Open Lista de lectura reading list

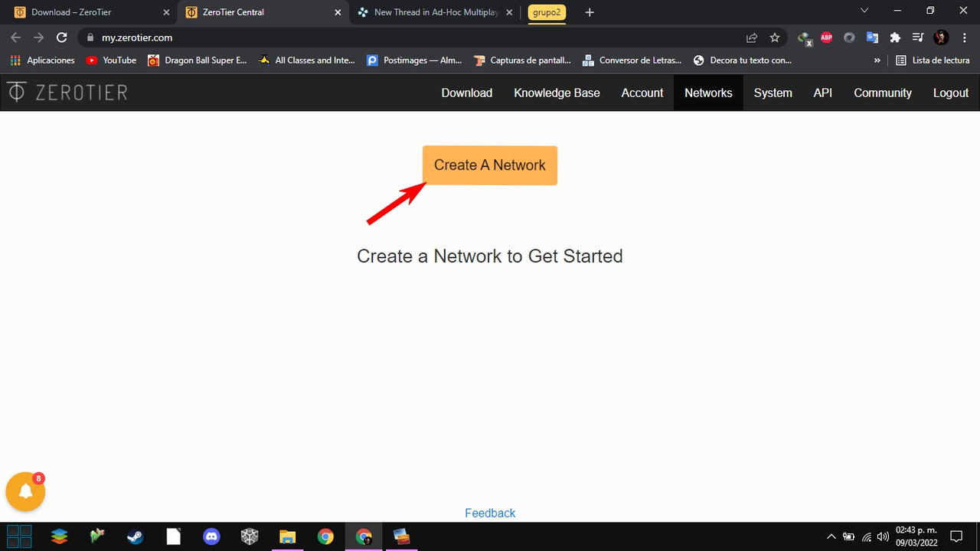point(933,60)
